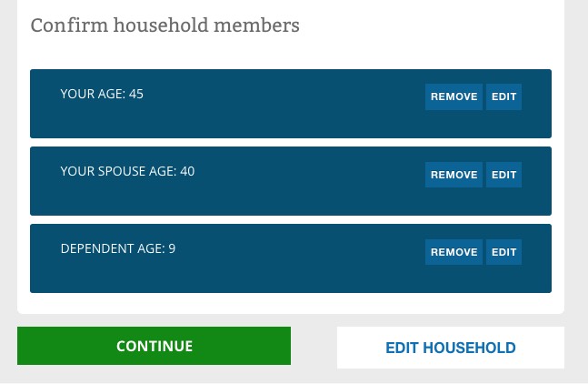Edit the "Dependent age: 9" entry
Screen dimensions: 588x384
(x=503, y=252)
